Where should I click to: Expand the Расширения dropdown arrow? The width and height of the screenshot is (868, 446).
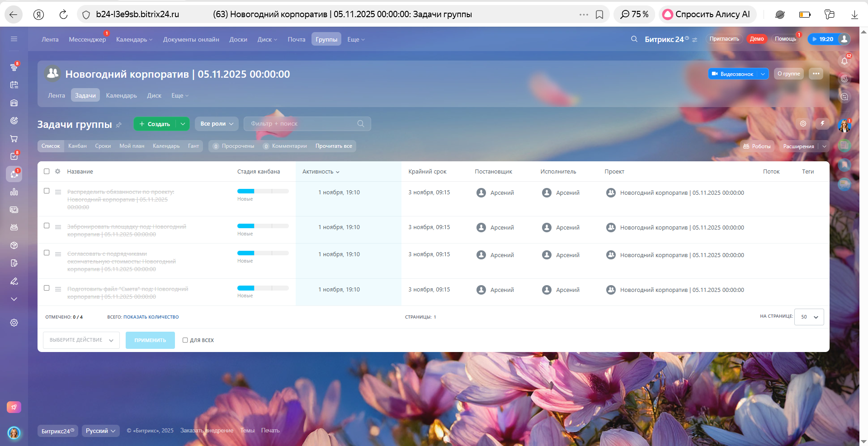824,146
